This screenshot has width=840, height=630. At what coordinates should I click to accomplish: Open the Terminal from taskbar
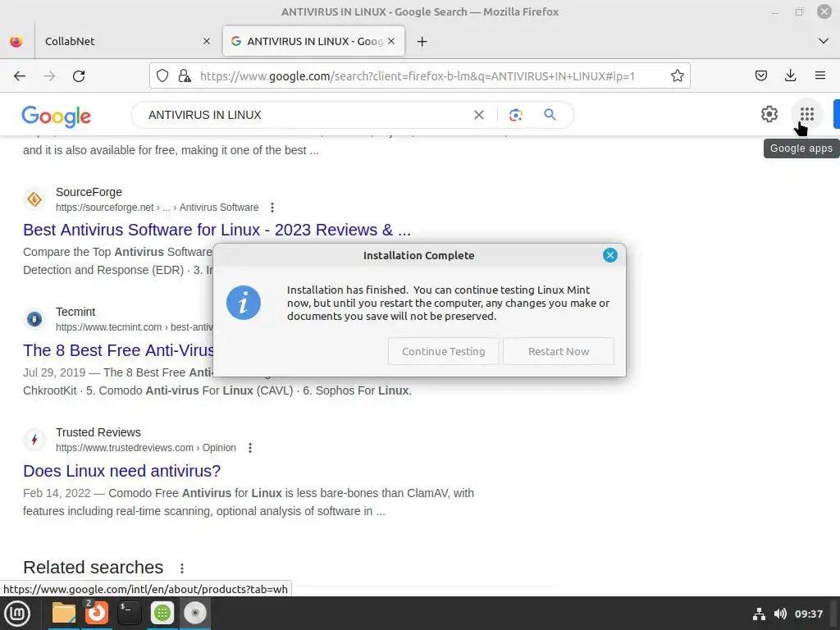(129, 613)
